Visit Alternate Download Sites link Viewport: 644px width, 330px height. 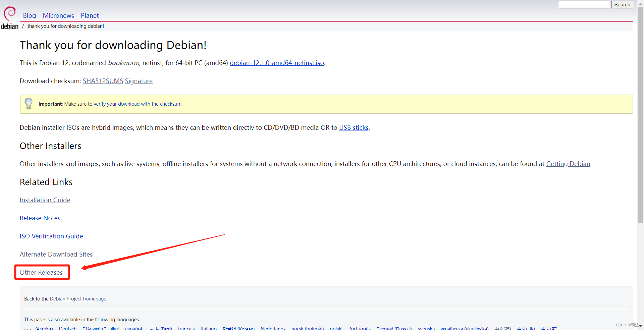pyautogui.click(x=56, y=254)
